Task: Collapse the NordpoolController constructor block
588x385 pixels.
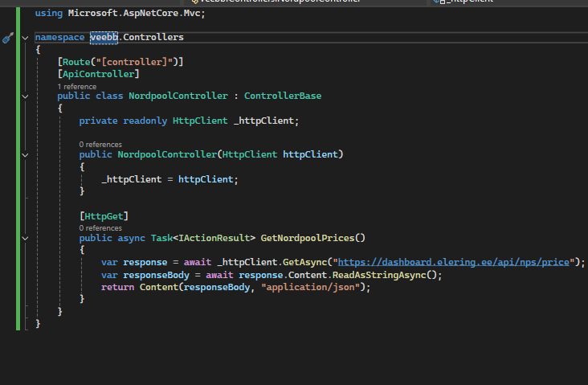Action: click(25, 154)
